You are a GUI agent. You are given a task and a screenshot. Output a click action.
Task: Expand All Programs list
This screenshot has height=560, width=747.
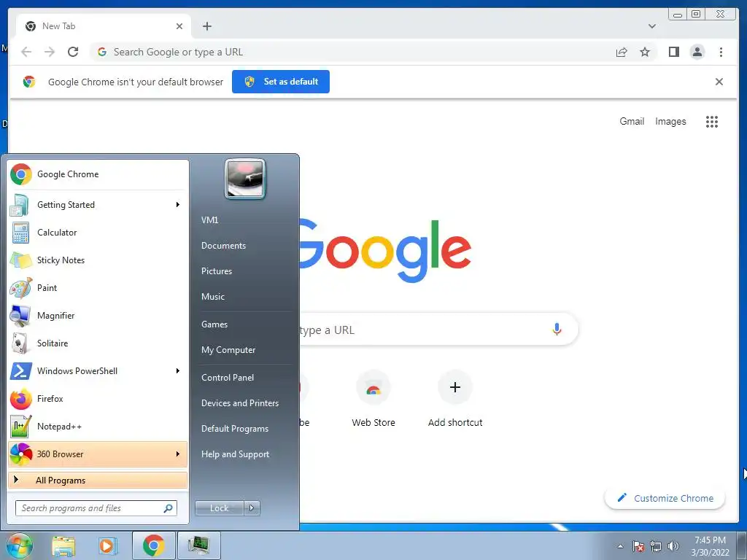pos(98,480)
